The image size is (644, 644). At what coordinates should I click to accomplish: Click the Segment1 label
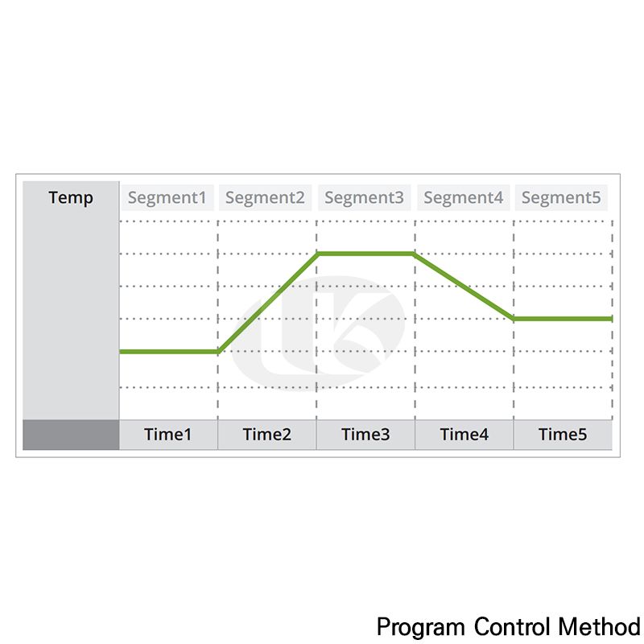167,197
